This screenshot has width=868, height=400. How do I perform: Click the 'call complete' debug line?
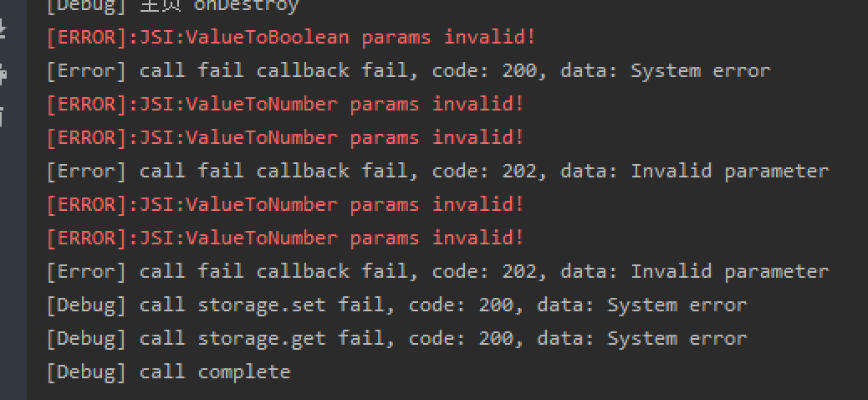click(x=168, y=372)
